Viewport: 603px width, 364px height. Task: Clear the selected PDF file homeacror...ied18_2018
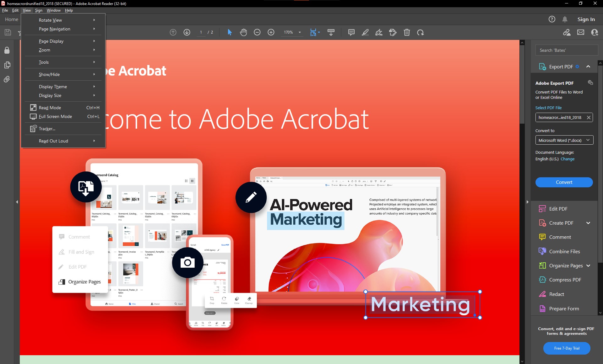point(589,117)
